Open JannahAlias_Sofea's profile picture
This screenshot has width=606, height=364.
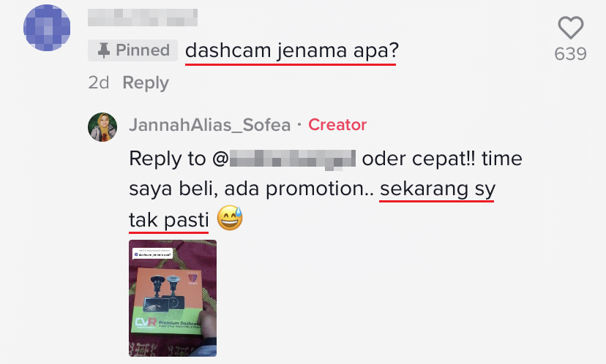(102, 127)
